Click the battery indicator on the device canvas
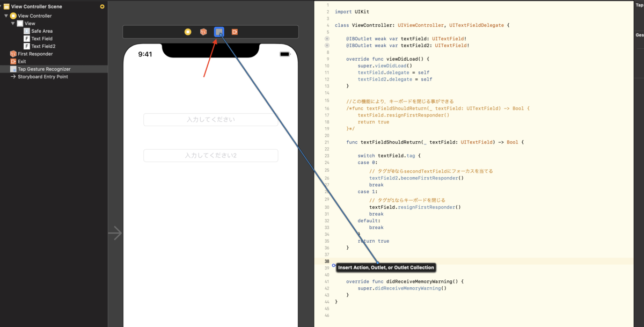 (x=284, y=54)
